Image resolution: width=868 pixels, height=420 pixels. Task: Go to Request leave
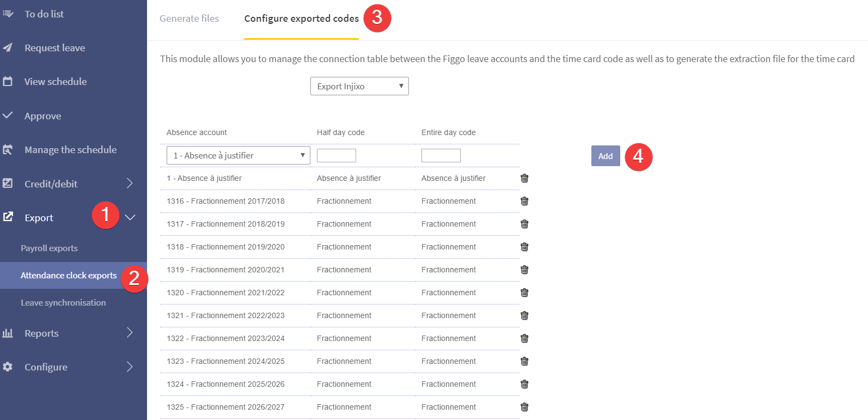(x=54, y=48)
